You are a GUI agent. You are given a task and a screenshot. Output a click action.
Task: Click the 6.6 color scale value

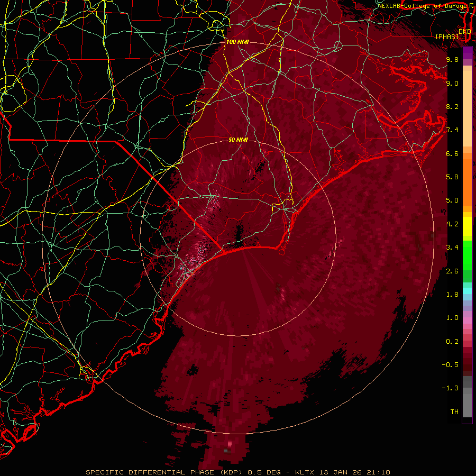pos(452,153)
